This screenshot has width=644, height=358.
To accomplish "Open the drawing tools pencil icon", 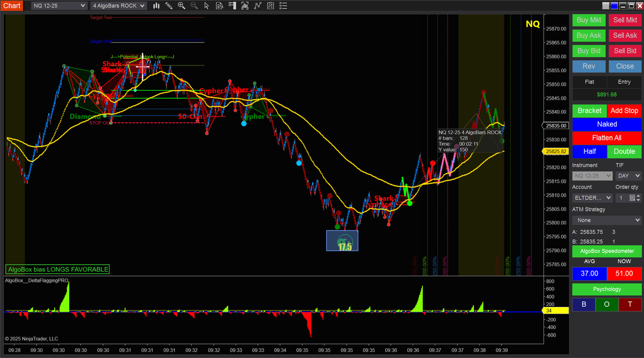I will coord(169,6).
